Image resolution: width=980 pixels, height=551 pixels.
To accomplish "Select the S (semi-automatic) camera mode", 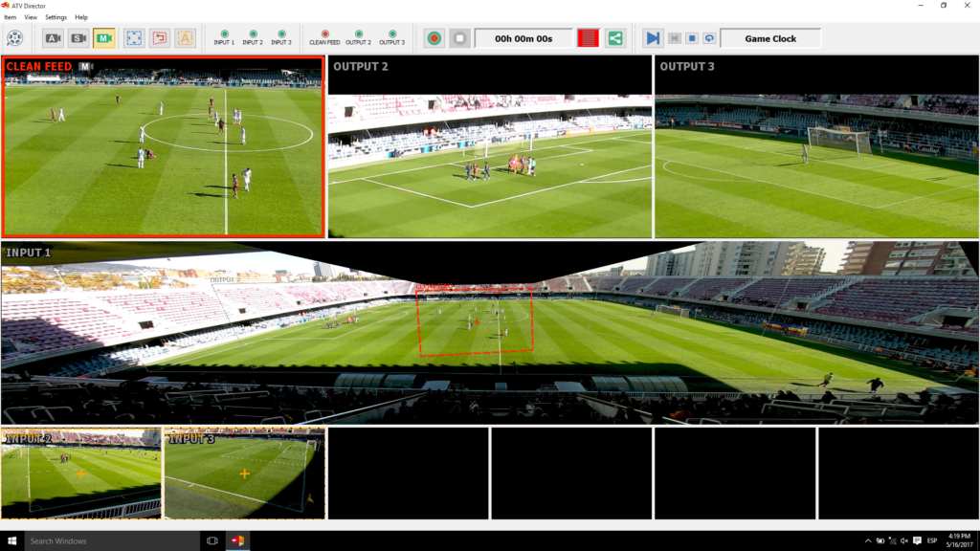I will click(78, 38).
